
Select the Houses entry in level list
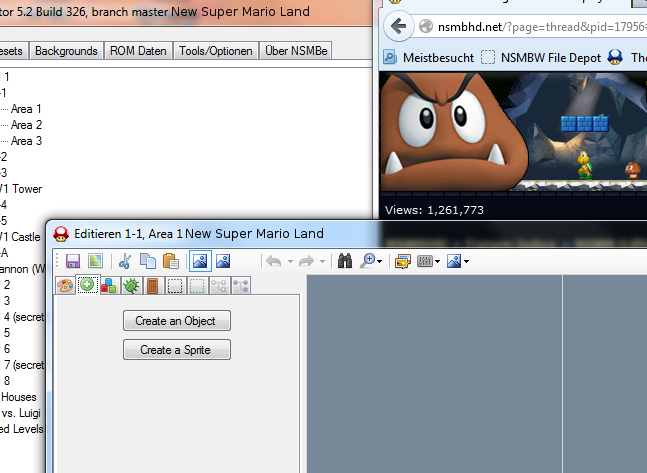point(19,397)
